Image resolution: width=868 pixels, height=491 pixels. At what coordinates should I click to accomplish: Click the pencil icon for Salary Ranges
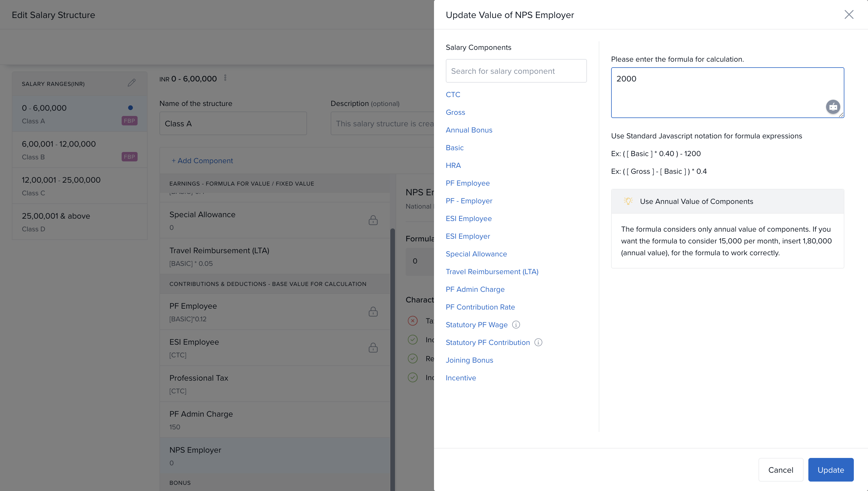[x=132, y=83]
